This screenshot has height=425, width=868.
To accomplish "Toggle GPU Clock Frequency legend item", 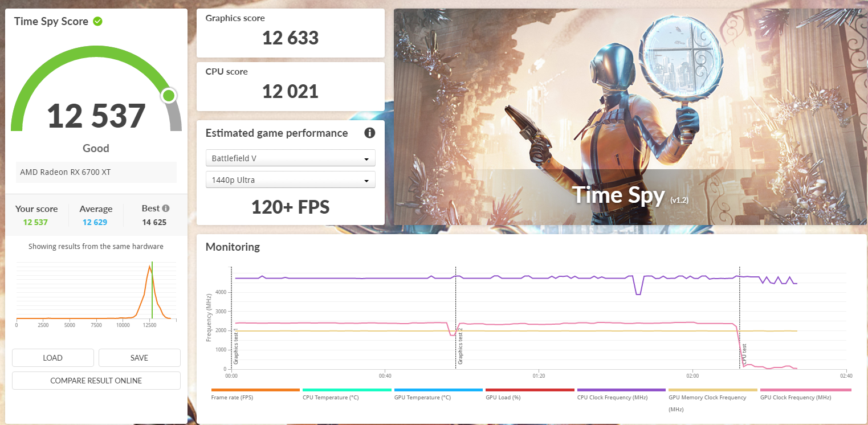I will coord(805,394).
